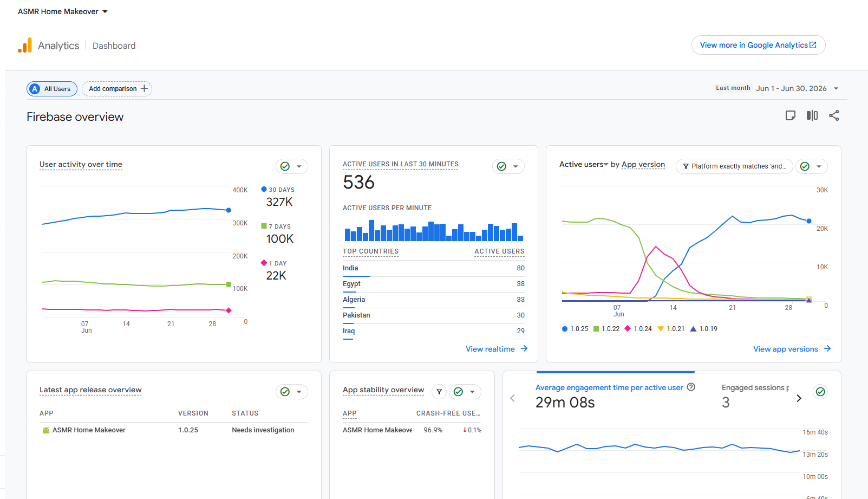Image resolution: width=868 pixels, height=499 pixels.
Task: Click Add comparison button
Action: tap(117, 89)
